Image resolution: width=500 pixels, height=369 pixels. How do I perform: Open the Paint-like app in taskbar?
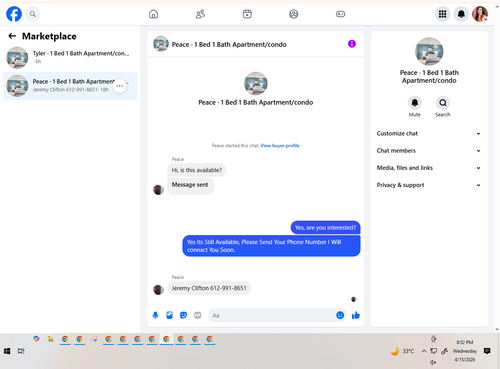tap(94, 339)
